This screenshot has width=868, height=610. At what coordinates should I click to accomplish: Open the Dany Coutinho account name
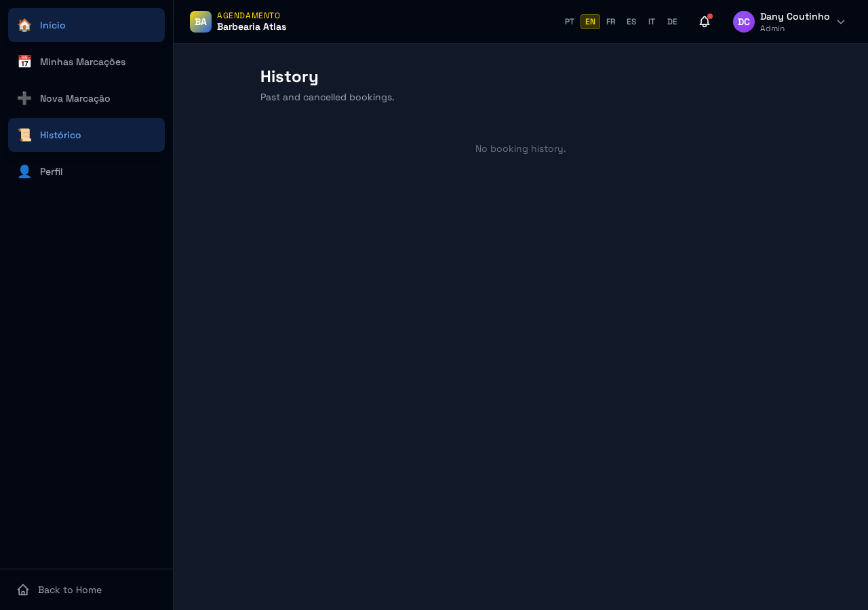click(x=795, y=16)
